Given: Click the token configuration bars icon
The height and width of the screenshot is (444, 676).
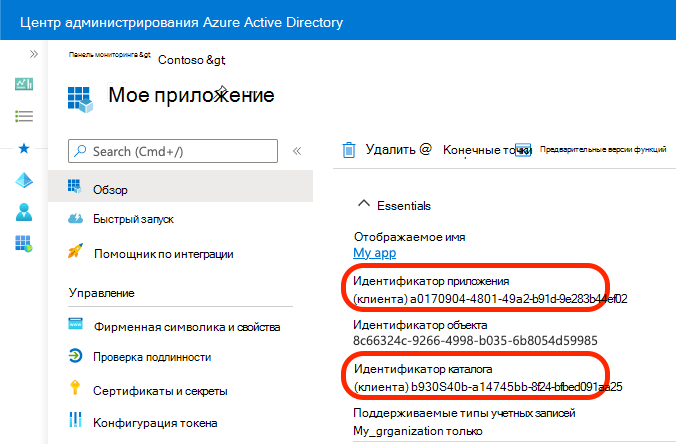Looking at the screenshot, I should [x=75, y=419].
